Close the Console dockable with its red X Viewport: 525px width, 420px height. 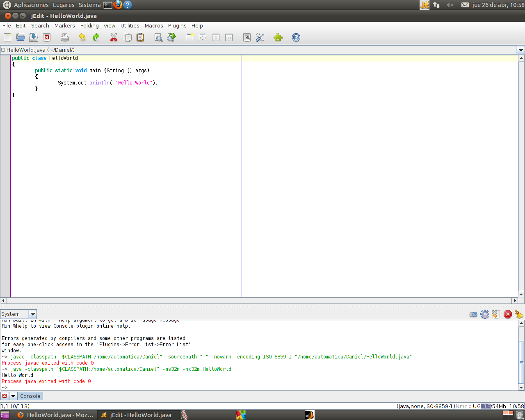coord(4,396)
